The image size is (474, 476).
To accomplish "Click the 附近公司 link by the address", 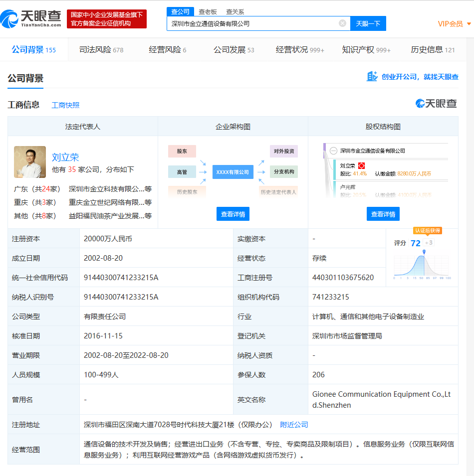I will [x=294, y=425].
